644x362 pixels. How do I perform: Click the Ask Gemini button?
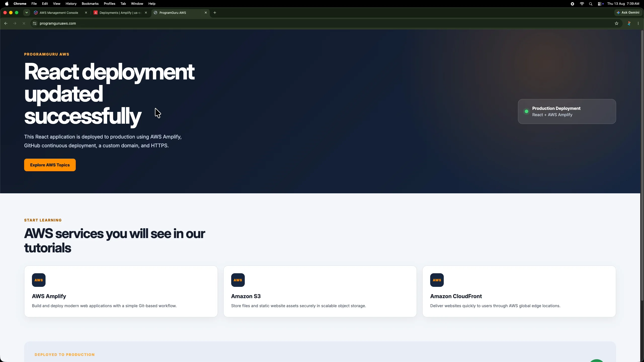pyautogui.click(x=628, y=13)
